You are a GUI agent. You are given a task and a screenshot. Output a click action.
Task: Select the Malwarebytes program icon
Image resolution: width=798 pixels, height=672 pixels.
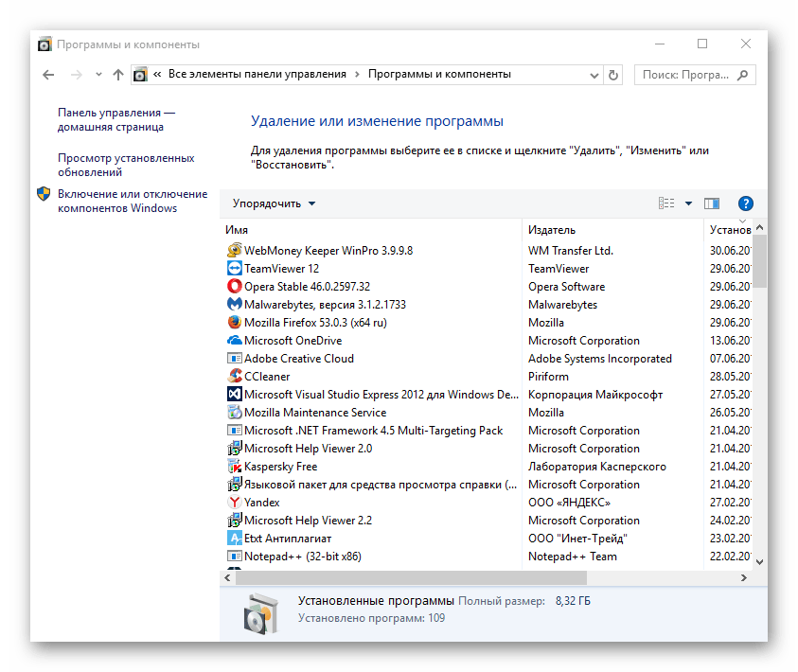point(235,305)
